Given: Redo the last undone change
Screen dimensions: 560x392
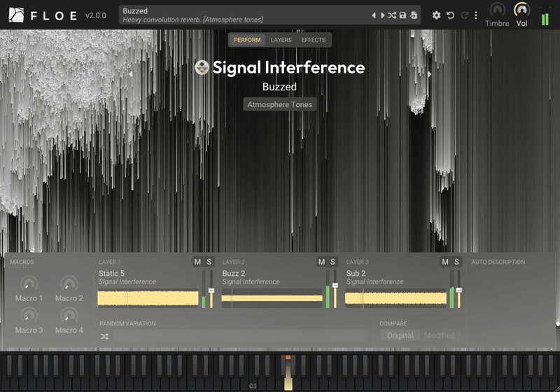Looking at the screenshot, I should coord(464,15).
